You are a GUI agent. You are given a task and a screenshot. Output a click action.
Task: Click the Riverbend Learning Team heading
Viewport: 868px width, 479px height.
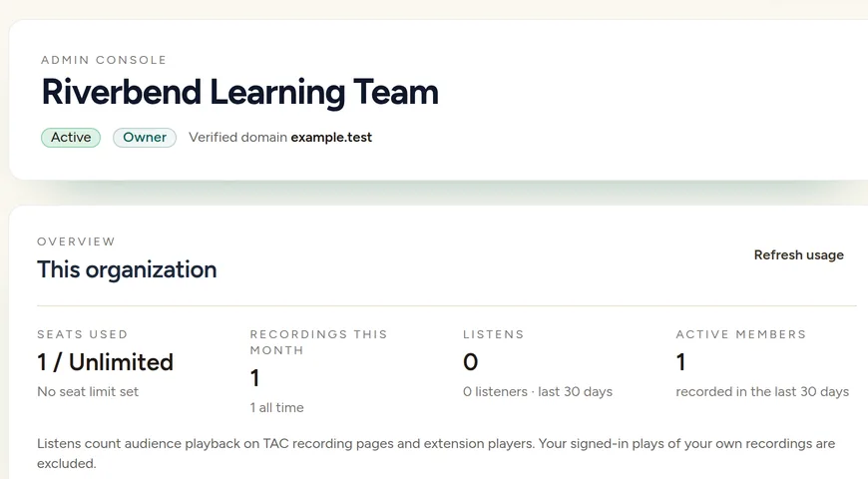coord(239,92)
